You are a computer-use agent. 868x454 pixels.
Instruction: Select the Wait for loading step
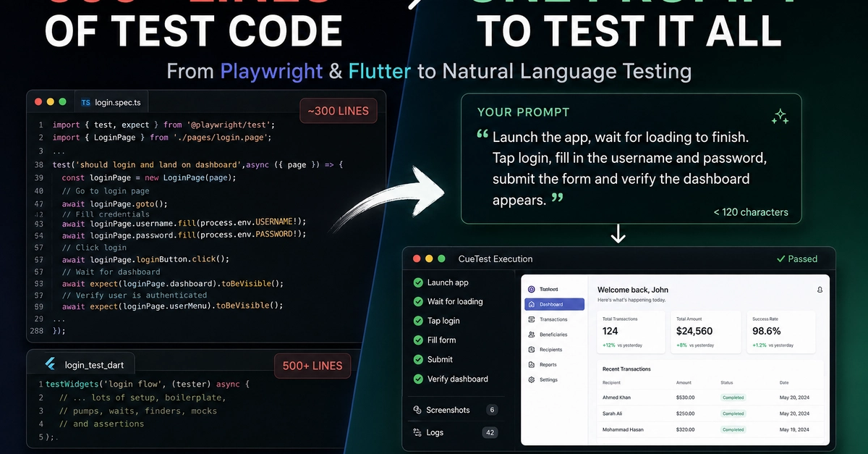pos(448,301)
